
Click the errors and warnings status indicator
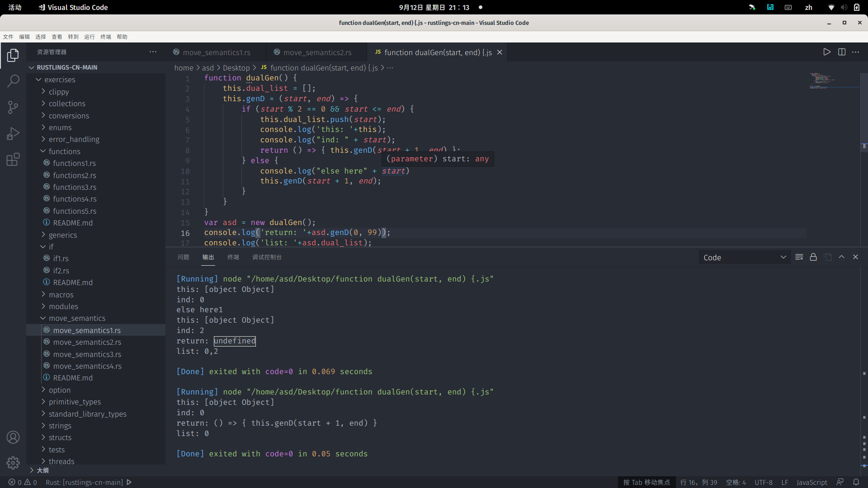click(23, 482)
